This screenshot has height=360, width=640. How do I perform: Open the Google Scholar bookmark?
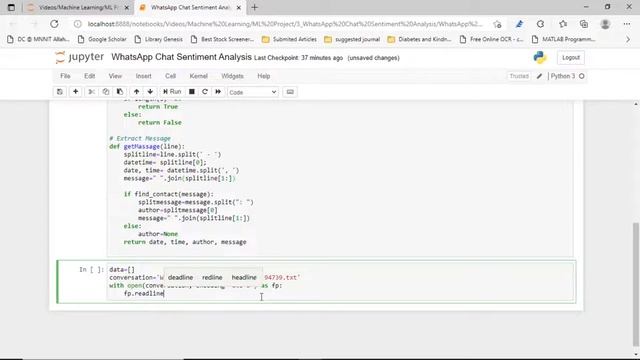click(102, 39)
